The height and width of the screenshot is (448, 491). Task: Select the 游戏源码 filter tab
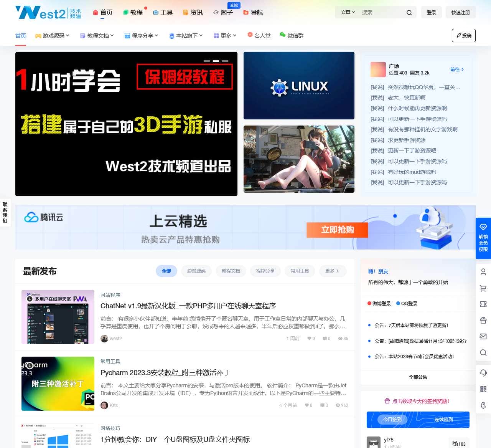click(x=196, y=271)
